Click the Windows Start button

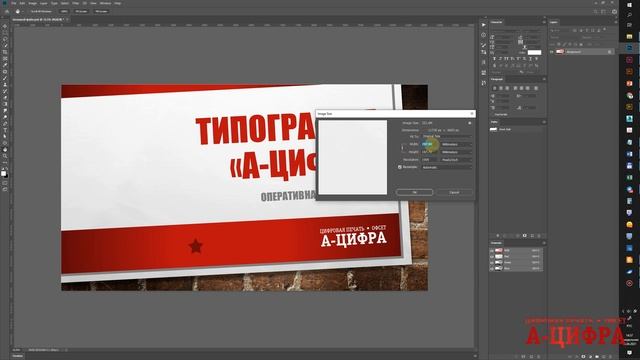click(629, 4)
